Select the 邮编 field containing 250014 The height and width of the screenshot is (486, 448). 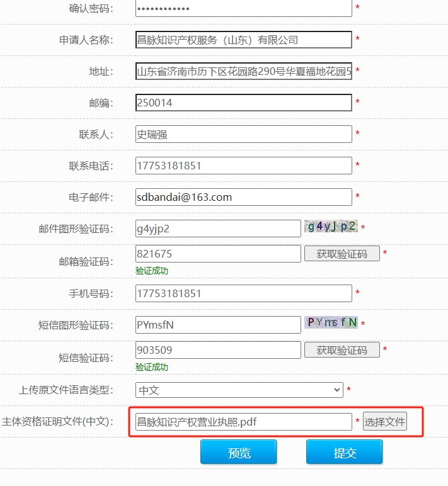tap(243, 103)
